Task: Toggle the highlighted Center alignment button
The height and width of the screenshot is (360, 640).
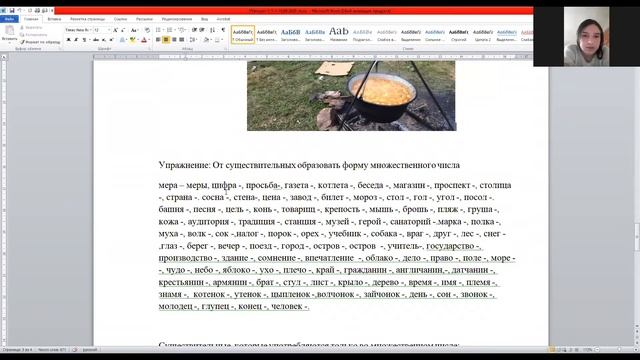Action: point(166,40)
